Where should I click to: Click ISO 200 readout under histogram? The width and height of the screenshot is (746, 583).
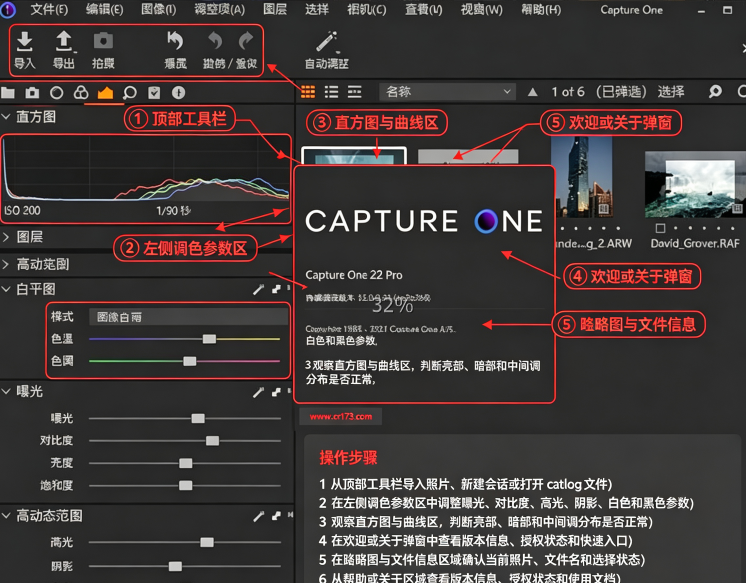[x=22, y=210]
